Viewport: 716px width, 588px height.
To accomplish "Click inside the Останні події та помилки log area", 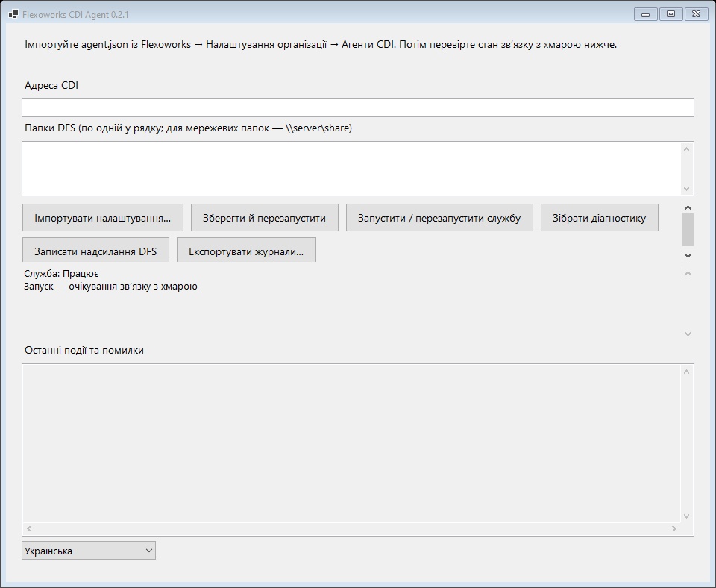I will click(x=351, y=443).
